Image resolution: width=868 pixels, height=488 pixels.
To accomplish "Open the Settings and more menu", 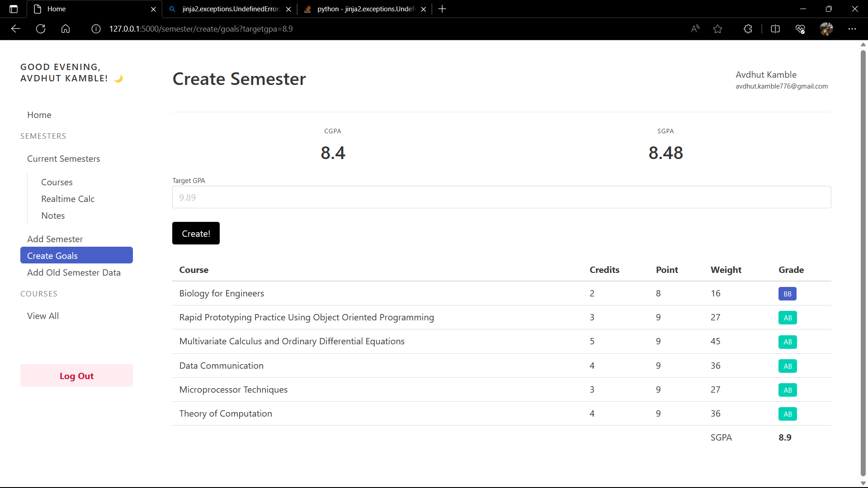I will coord(853,28).
